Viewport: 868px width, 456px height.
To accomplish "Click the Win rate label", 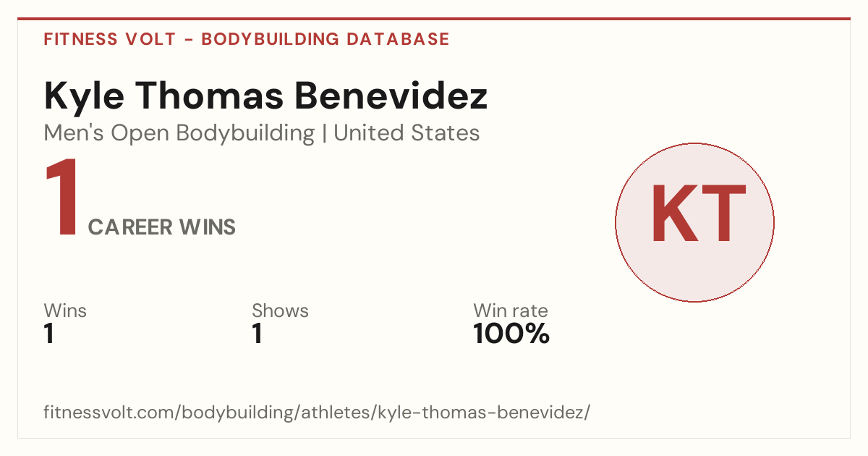I will pos(511,311).
